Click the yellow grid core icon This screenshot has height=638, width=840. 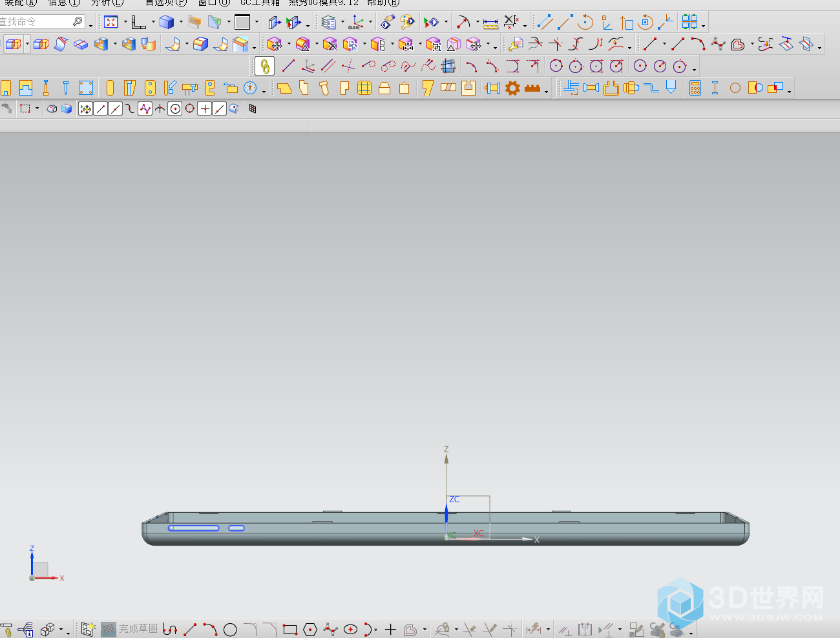pyautogui.click(x=364, y=88)
